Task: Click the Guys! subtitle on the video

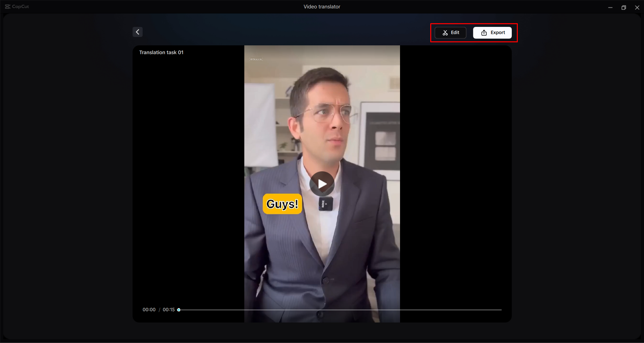Action: pyautogui.click(x=282, y=204)
